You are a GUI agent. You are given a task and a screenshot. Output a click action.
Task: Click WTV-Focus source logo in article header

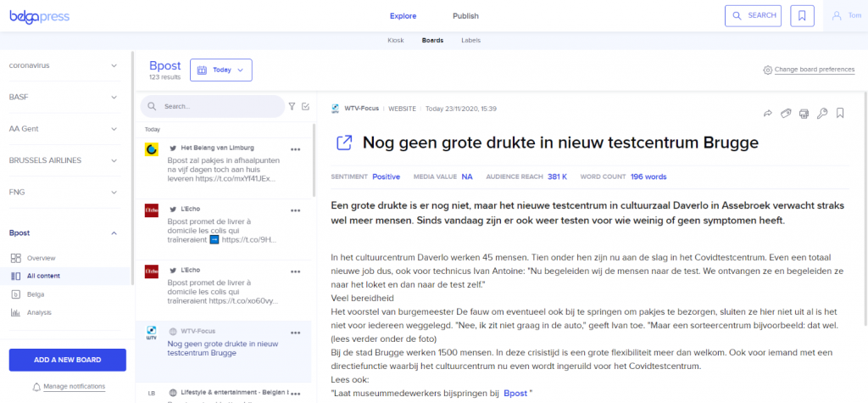click(335, 109)
